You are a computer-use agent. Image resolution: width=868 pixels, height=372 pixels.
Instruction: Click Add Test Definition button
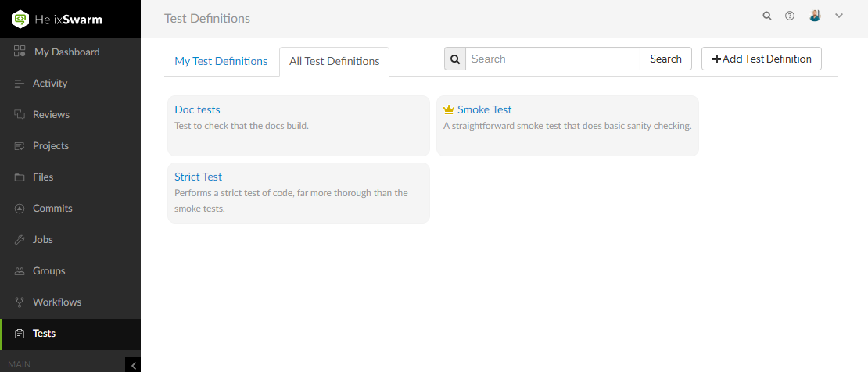click(761, 59)
